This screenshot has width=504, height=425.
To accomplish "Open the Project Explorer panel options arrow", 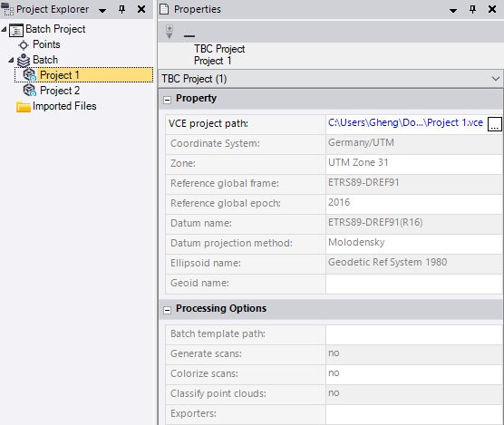I will point(102,11).
